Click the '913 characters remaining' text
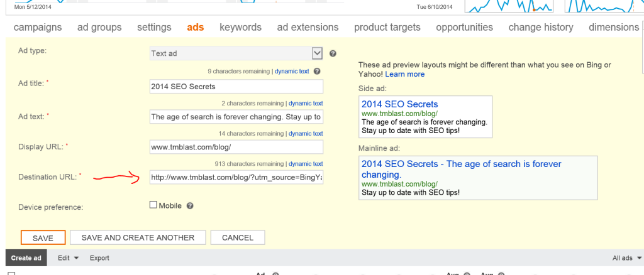The width and height of the screenshot is (644, 275). point(249,164)
